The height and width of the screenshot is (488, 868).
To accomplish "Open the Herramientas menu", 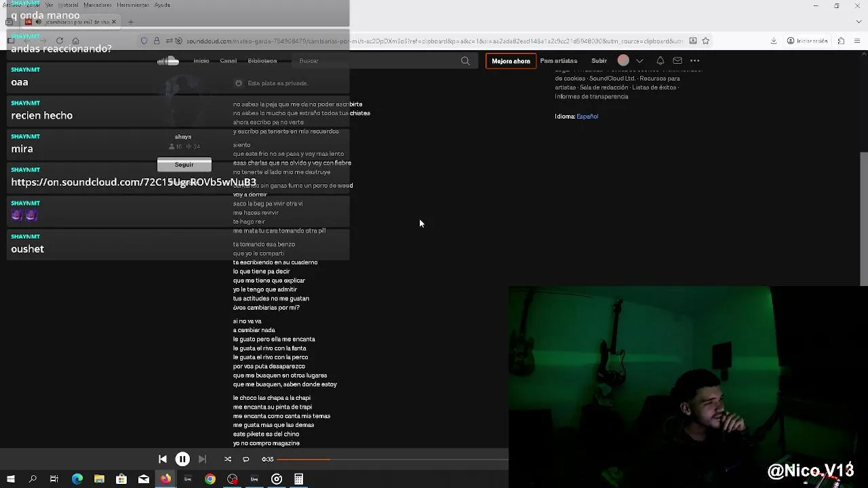I will coord(133,5).
